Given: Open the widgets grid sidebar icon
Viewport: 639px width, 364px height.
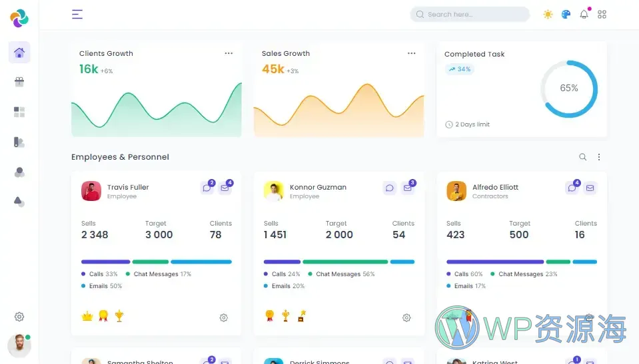Looking at the screenshot, I should click(19, 112).
